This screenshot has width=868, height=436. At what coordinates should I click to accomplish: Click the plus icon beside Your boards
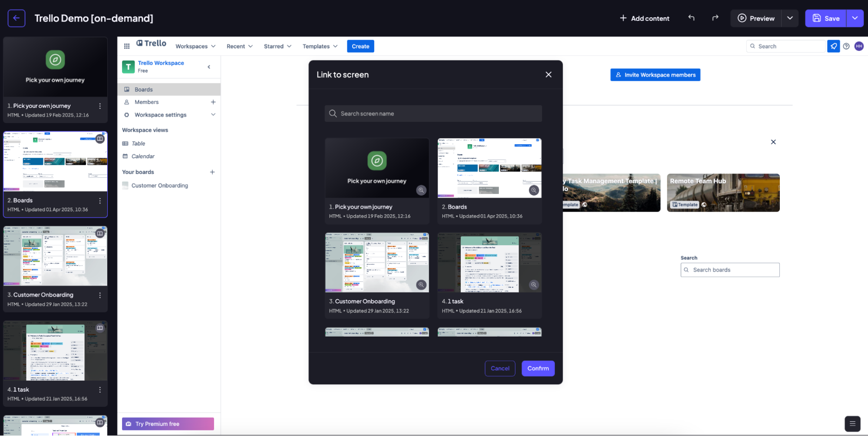[x=212, y=172]
